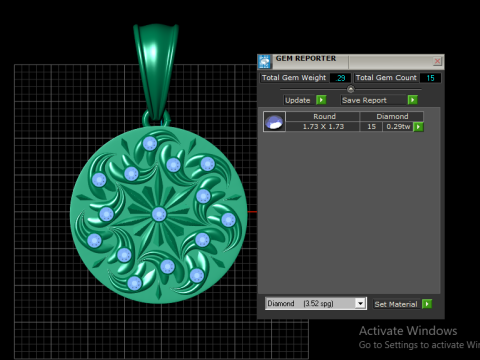Click the Total Gem Count value 15
Screen dimensions: 480x360
tap(430, 78)
